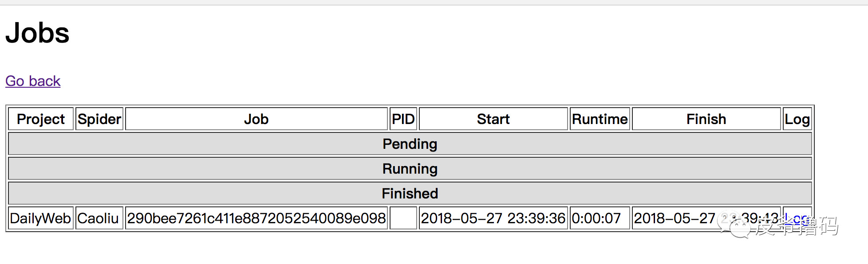Click the empty PID cell of the finished job
Screen dimensions: 868x264
(x=403, y=218)
